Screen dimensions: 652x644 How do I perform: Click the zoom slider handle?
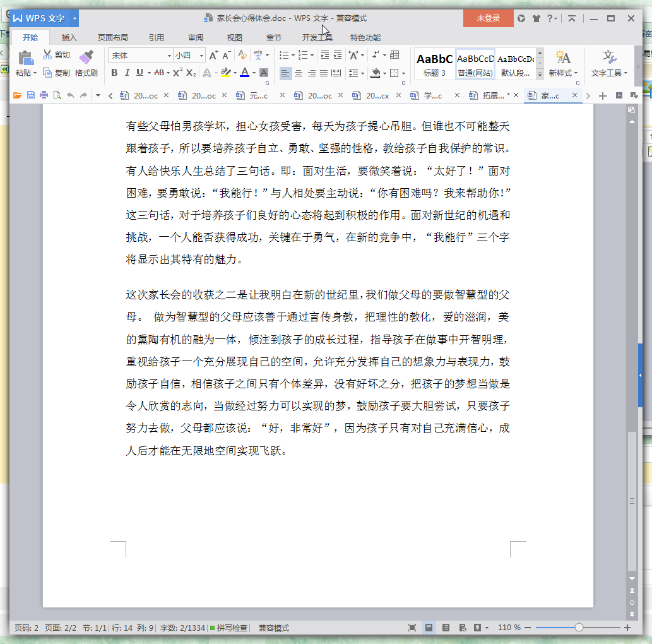pos(579,628)
